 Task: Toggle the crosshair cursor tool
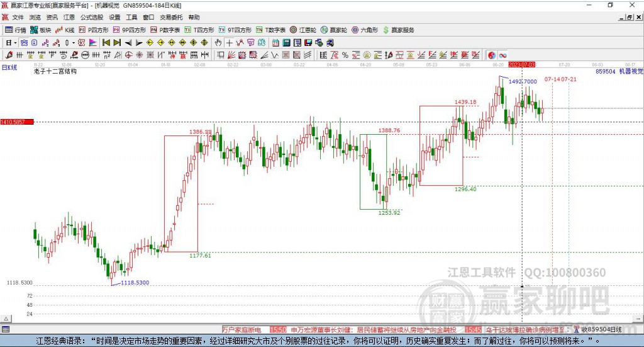pos(229,43)
